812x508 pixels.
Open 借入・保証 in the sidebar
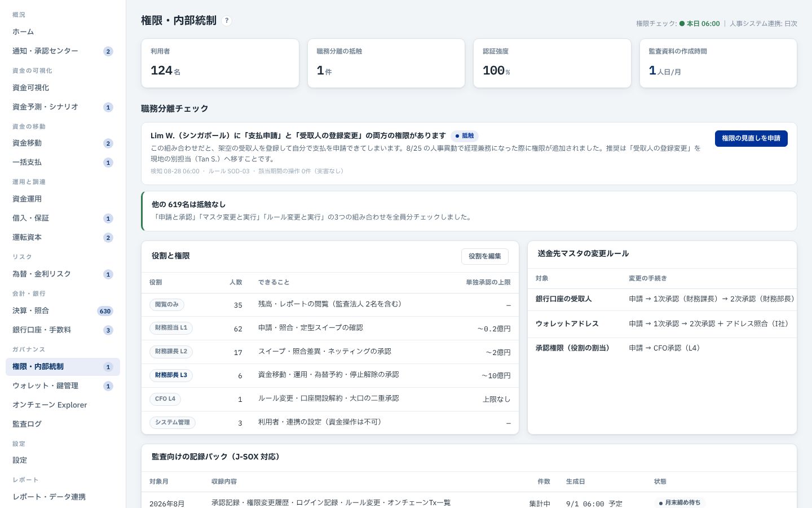[63, 218]
